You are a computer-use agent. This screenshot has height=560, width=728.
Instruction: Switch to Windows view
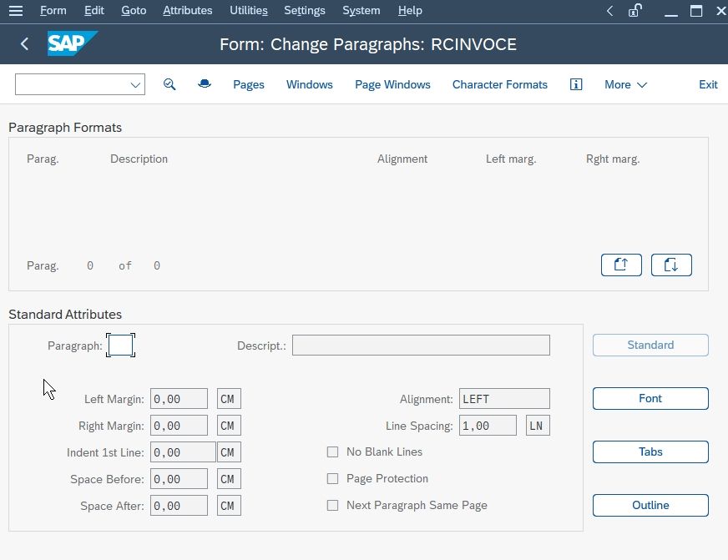[x=309, y=84]
